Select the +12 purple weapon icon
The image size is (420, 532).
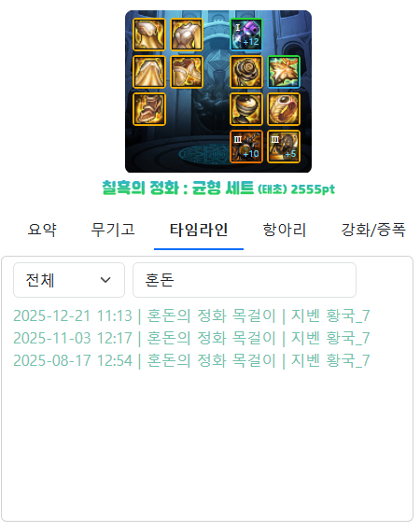coord(246,35)
